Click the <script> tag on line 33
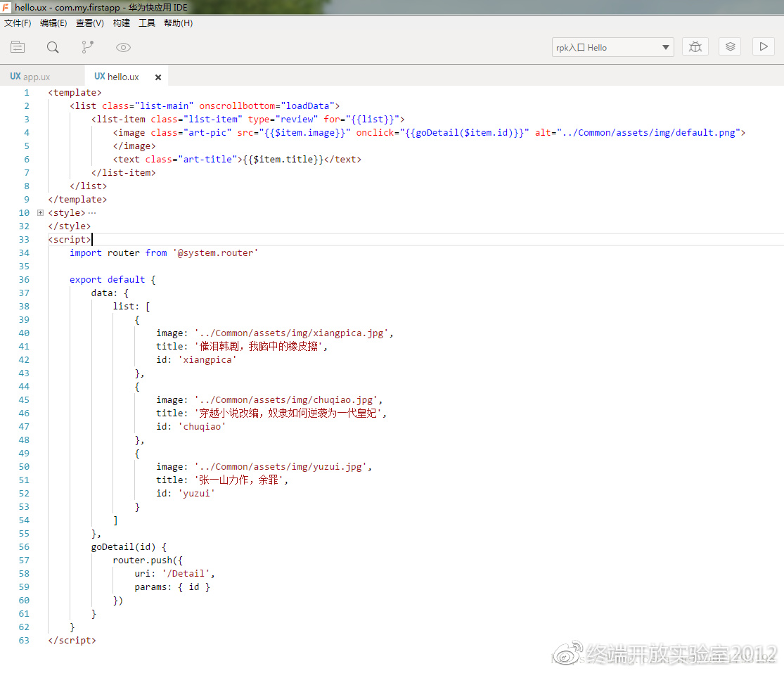This screenshot has width=784, height=673. coord(70,240)
